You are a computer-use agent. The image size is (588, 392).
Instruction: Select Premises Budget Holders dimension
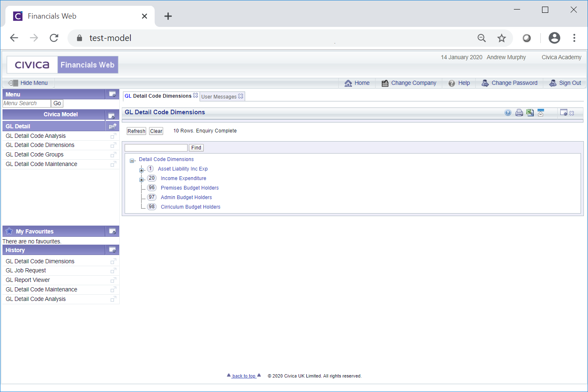click(190, 188)
